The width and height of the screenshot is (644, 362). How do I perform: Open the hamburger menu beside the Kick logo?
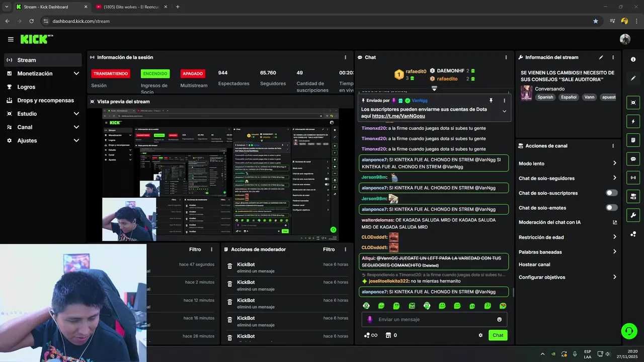[11, 39]
